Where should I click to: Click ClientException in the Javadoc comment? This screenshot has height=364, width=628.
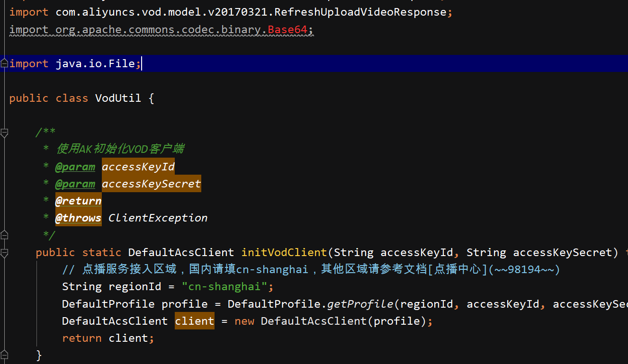point(158,218)
